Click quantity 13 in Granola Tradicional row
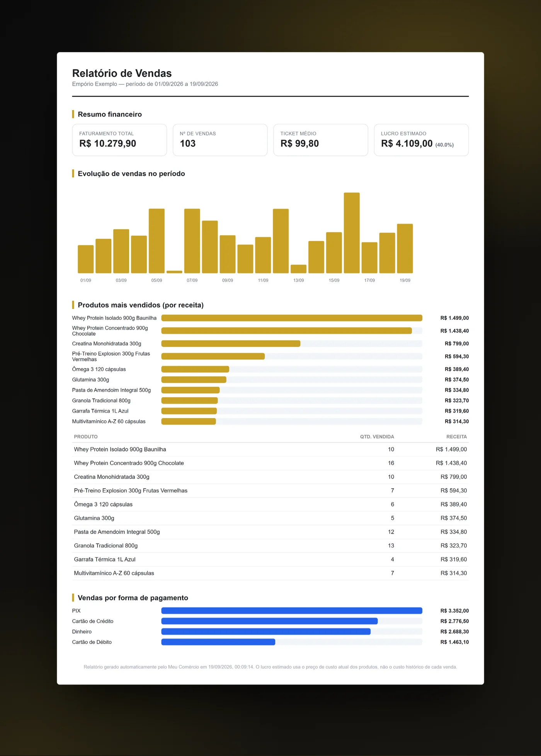The width and height of the screenshot is (541, 756). click(391, 545)
